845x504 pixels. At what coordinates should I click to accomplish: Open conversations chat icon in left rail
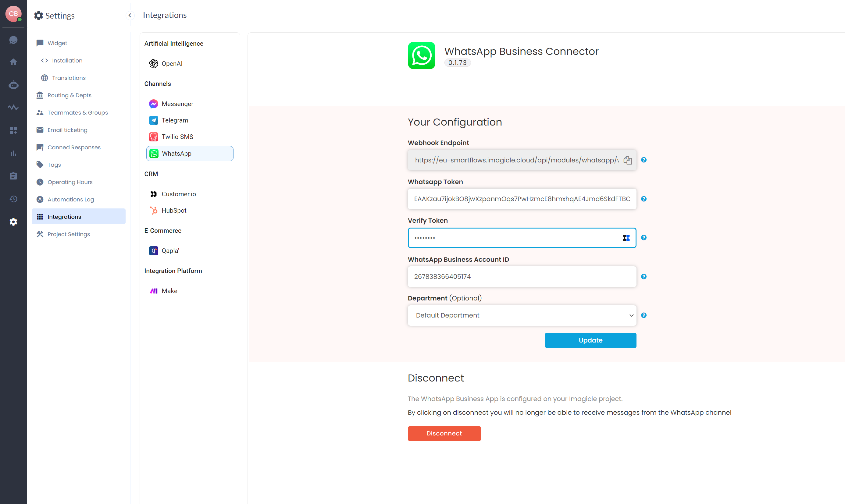coord(13,40)
